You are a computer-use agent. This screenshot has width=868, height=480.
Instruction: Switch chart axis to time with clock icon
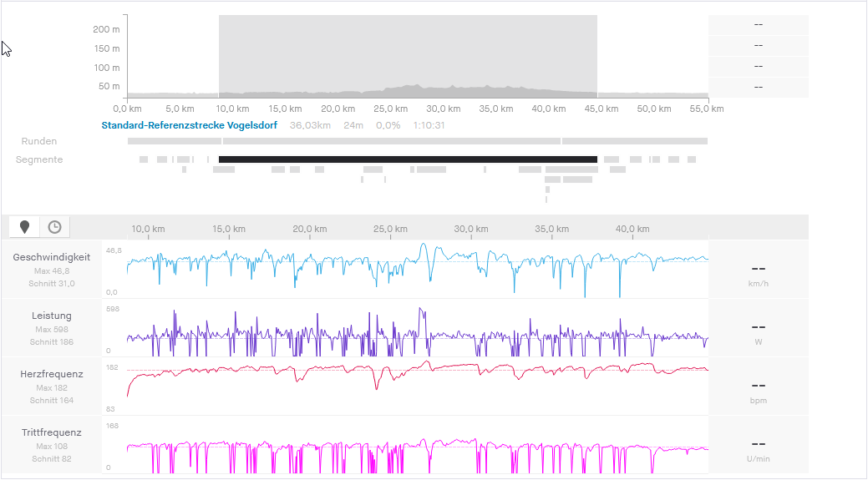(x=54, y=227)
